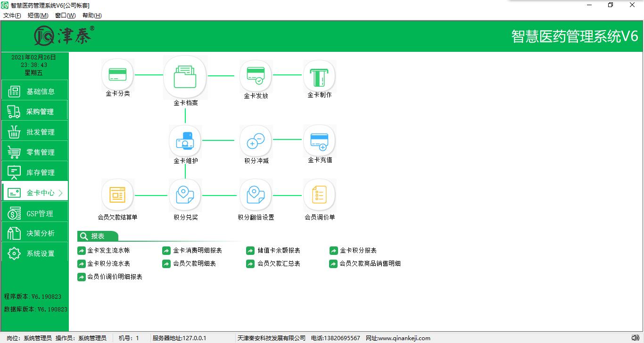Click the speaker icon in the status bar
The height and width of the screenshot is (343, 644).
tap(635, 338)
